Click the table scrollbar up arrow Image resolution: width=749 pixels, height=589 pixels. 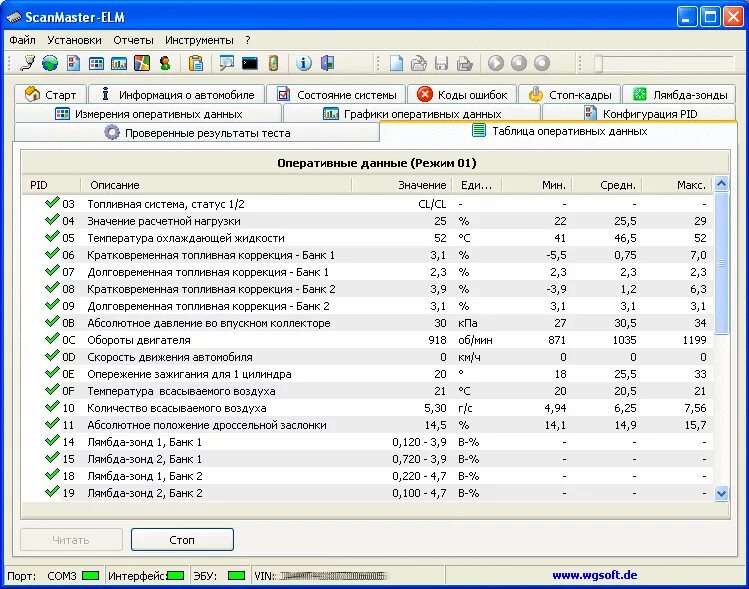pos(721,183)
